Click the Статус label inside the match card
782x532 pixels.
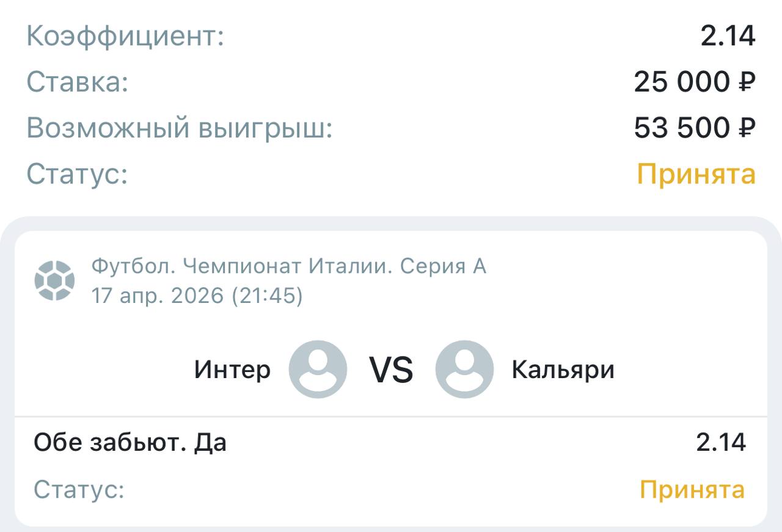coord(79,489)
